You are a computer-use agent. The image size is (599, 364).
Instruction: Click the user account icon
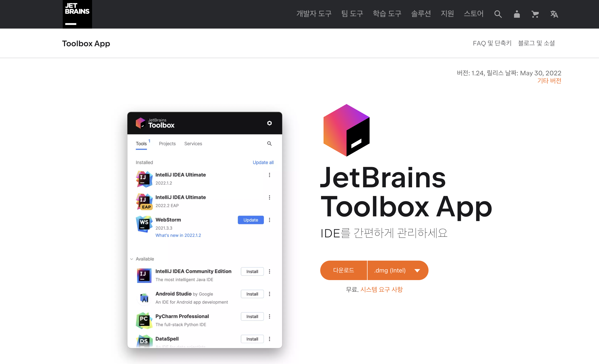517,14
